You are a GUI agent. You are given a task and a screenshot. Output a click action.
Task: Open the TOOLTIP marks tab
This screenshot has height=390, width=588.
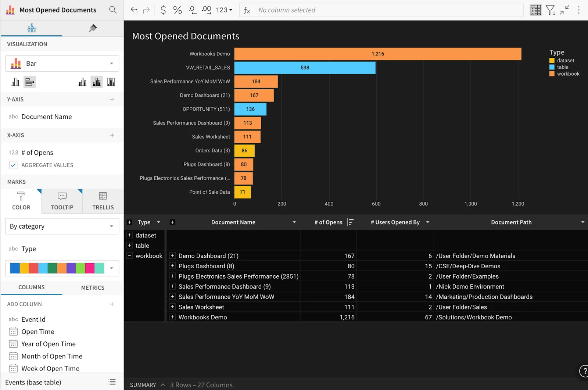point(62,201)
